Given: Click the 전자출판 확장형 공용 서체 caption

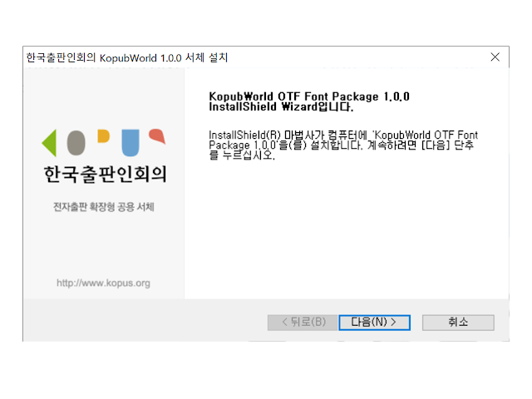Looking at the screenshot, I should pyautogui.click(x=104, y=207).
